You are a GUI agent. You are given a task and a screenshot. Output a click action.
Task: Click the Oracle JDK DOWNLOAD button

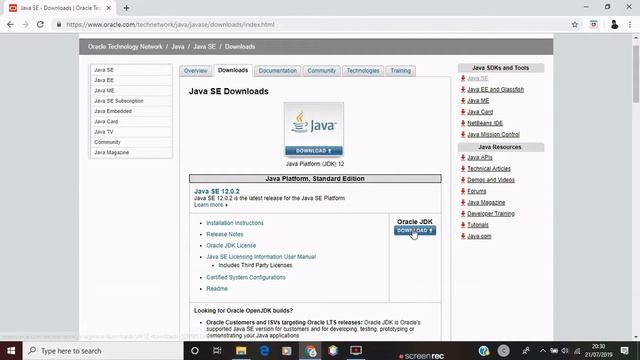click(415, 231)
